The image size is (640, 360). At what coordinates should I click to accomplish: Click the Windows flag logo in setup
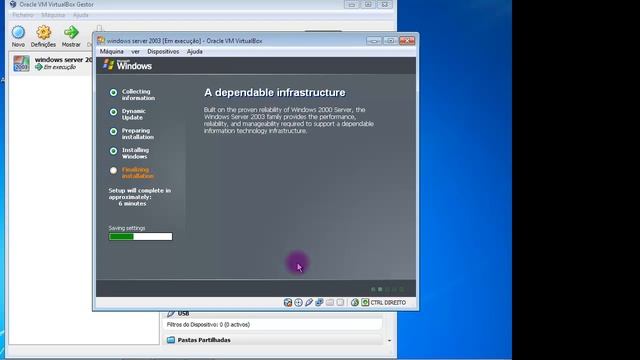pyautogui.click(x=109, y=64)
